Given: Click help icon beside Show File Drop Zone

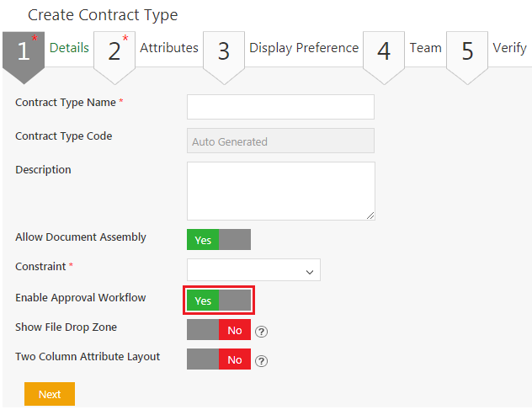Looking at the screenshot, I should coord(261,331).
